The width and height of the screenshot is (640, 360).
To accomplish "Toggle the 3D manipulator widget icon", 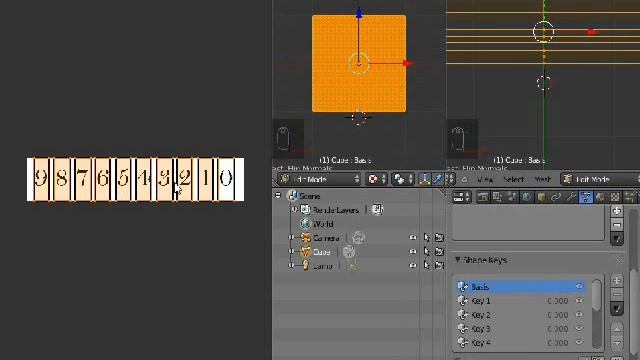I will 424,179.
